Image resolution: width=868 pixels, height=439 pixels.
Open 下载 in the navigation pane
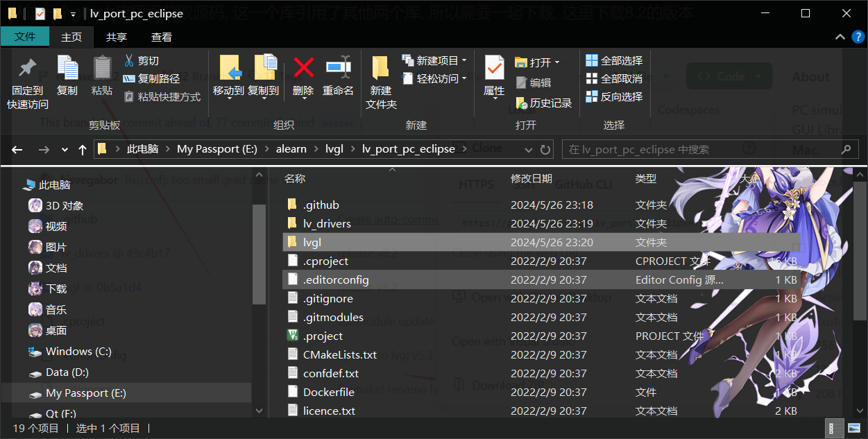(x=56, y=289)
